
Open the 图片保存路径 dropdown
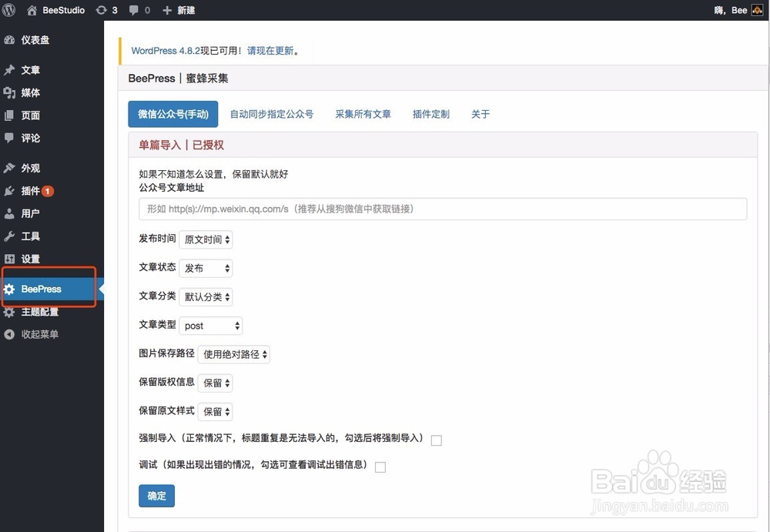233,354
